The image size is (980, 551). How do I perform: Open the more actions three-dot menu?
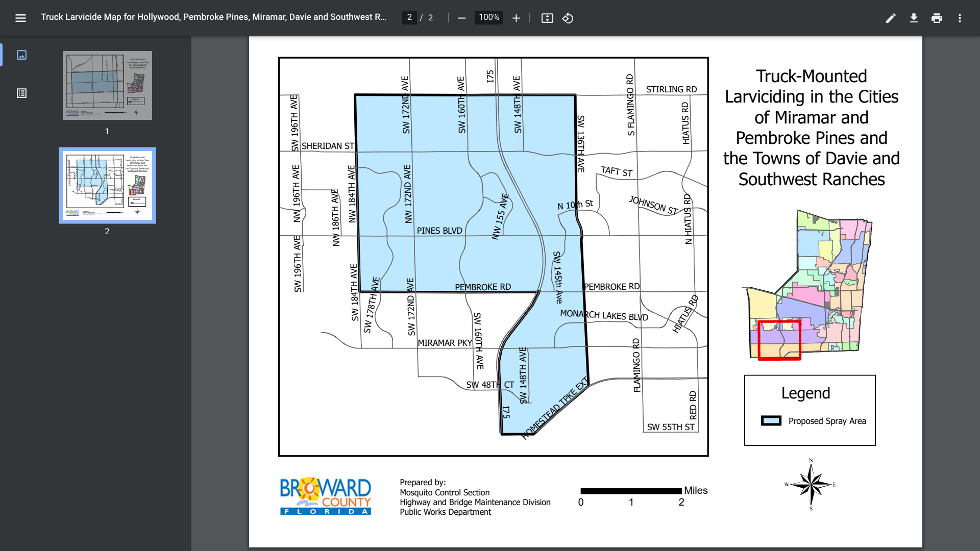pyautogui.click(x=960, y=18)
